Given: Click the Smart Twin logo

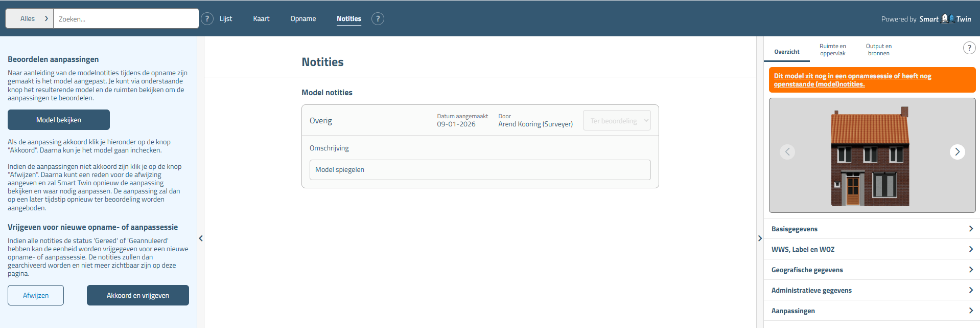Looking at the screenshot, I should pos(945,19).
